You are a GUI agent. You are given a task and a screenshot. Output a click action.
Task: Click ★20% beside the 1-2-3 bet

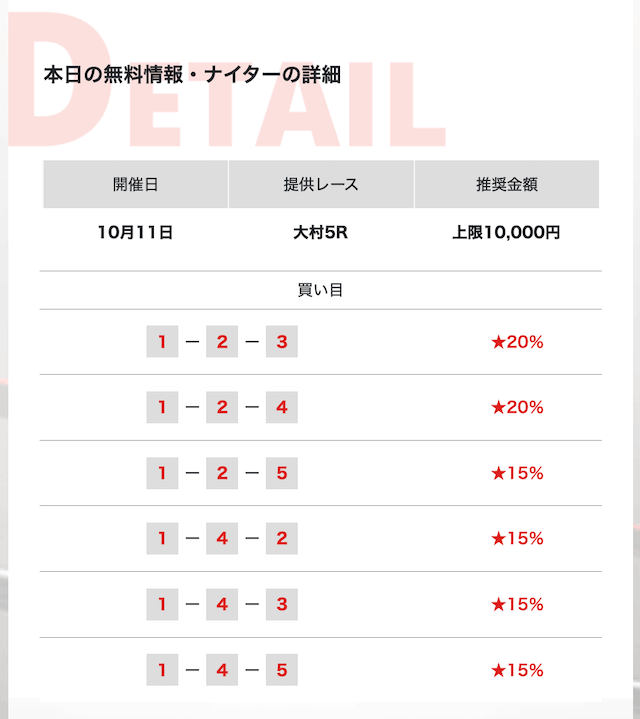click(517, 342)
